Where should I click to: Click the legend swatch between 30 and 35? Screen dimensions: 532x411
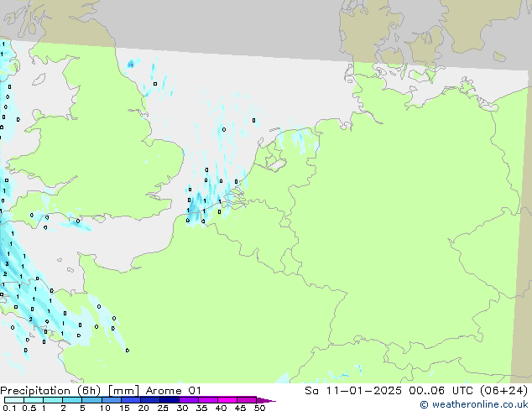(x=191, y=400)
